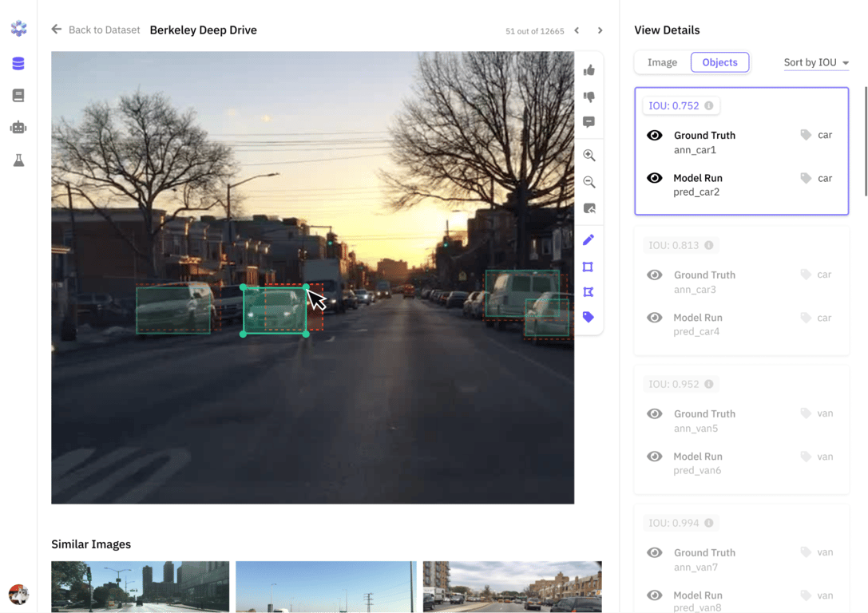Open the Sort by IOU dropdown
This screenshot has height=613, width=868.
pos(815,62)
